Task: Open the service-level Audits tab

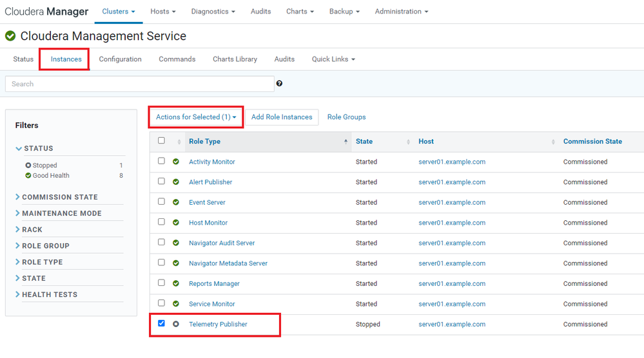Action: point(284,59)
